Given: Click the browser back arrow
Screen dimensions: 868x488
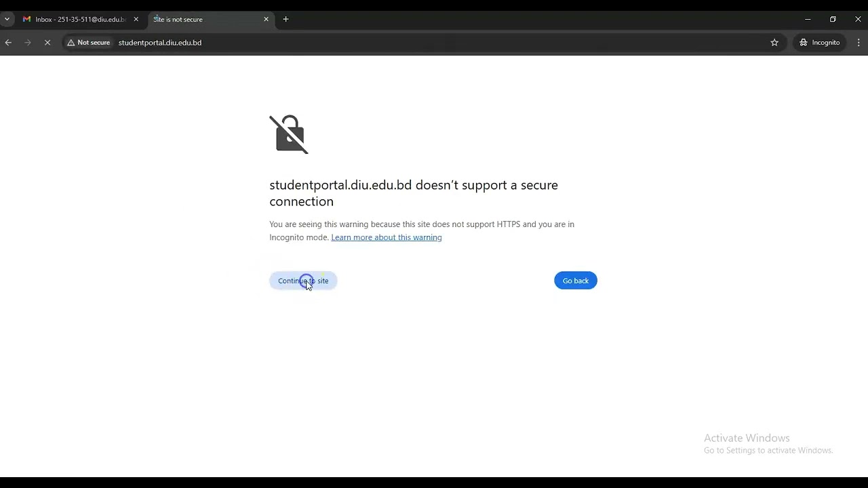Looking at the screenshot, I should 8,43.
